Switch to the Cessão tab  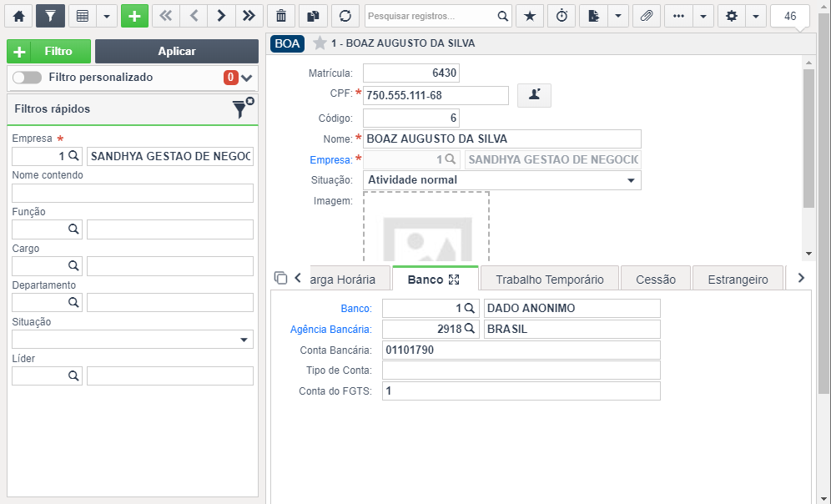tap(656, 279)
